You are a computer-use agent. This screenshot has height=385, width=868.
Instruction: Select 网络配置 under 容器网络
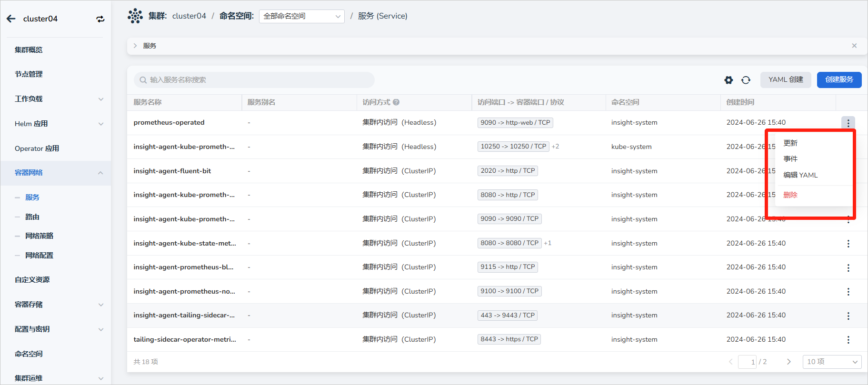coord(39,256)
